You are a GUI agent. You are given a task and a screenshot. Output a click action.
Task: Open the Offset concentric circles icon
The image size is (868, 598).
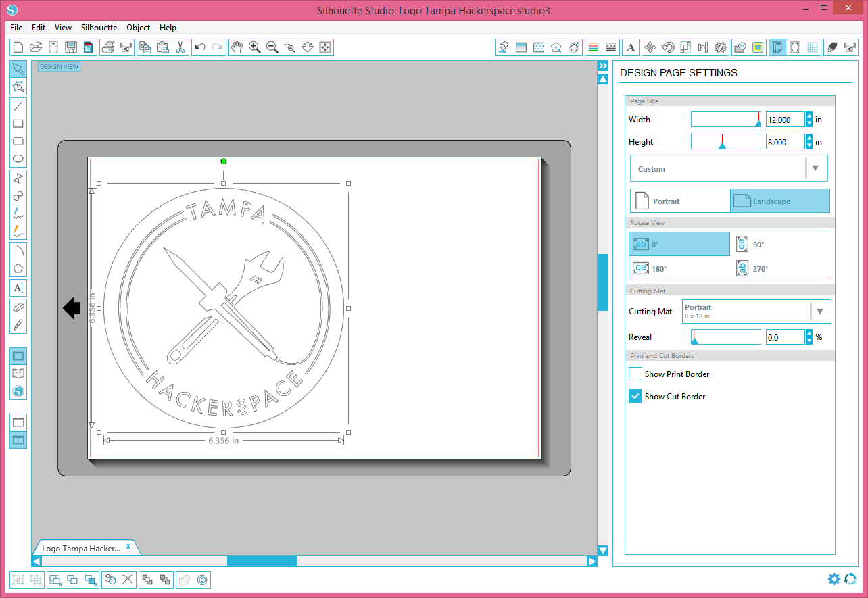pyautogui.click(x=202, y=580)
